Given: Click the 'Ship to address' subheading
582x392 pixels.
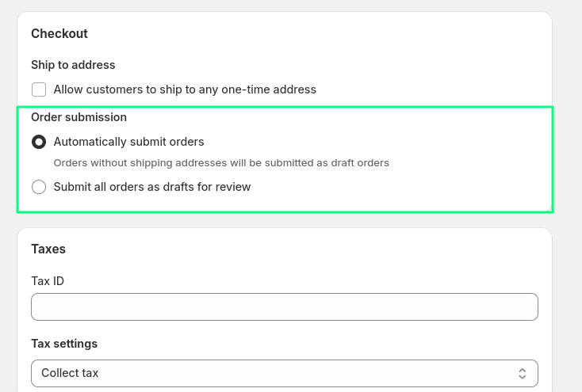Looking at the screenshot, I should pyautogui.click(x=73, y=65).
